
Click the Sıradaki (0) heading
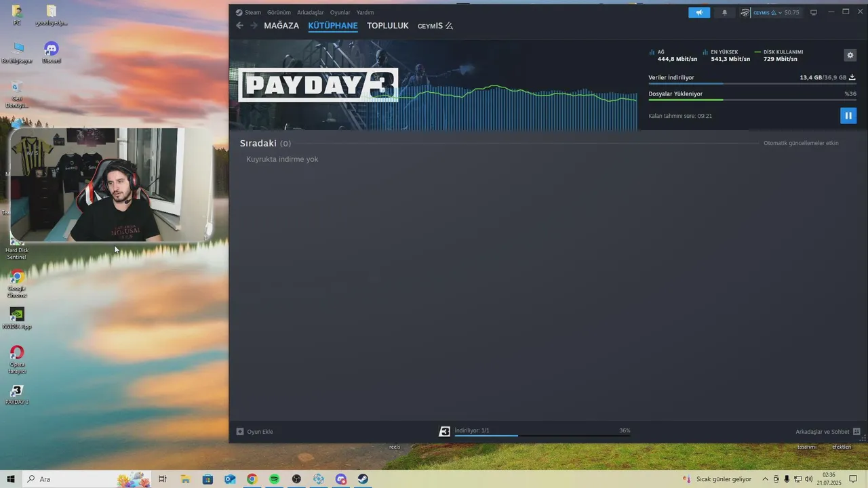click(265, 144)
